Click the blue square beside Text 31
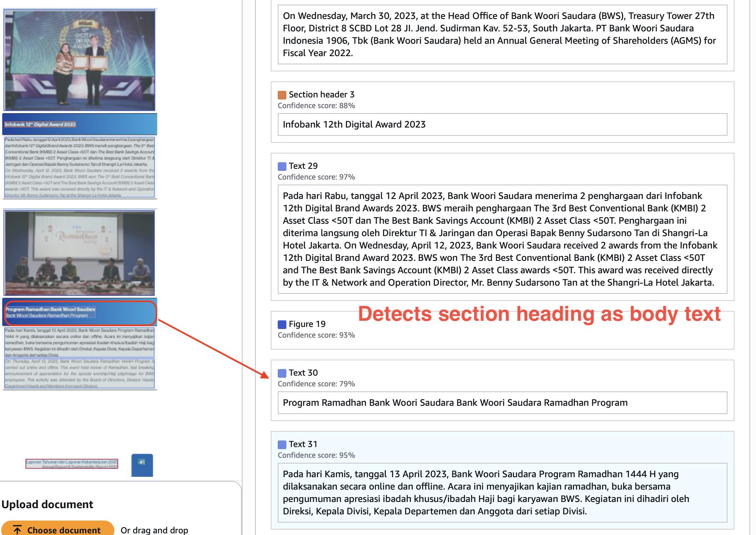Viewport: 756px width, 535px height. coord(282,445)
